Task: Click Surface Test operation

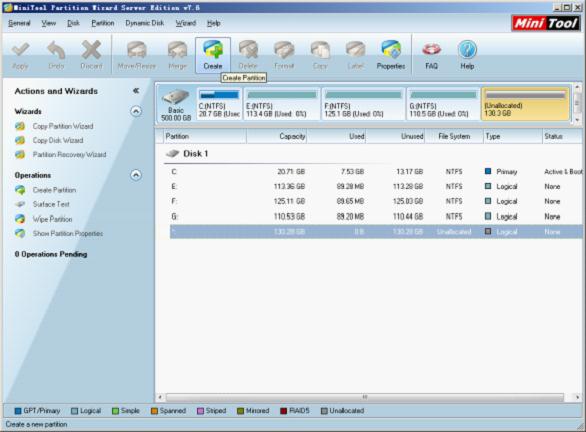Action: (51, 204)
